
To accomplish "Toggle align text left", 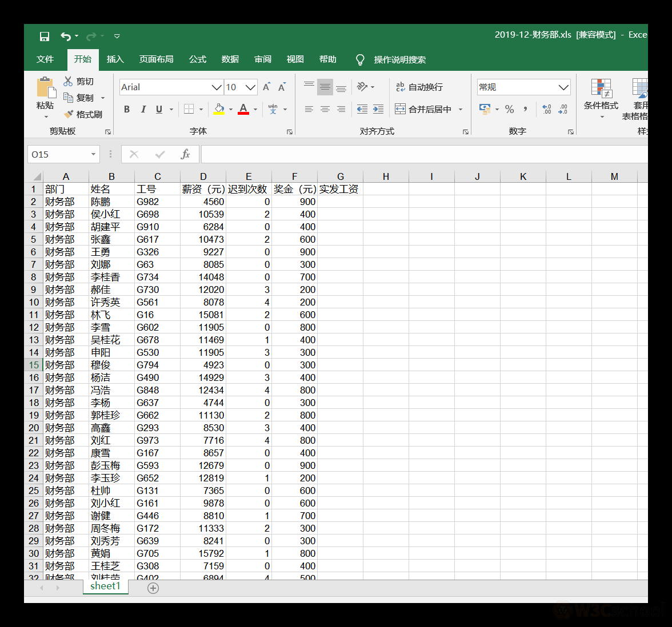I will [x=309, y=109].
